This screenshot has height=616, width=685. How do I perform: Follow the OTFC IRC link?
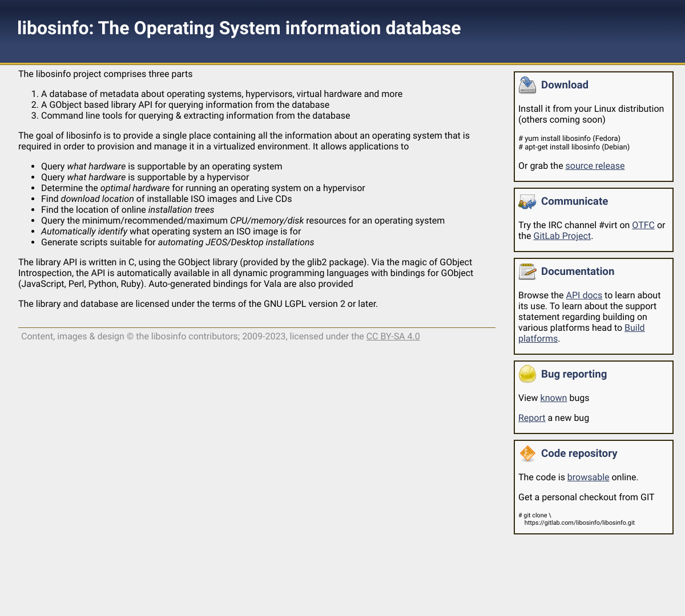tap(643, 225)
